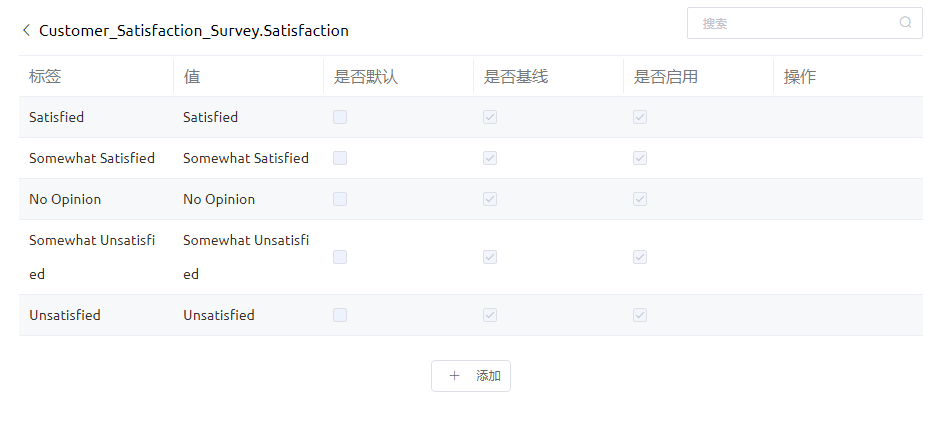This screenshot has height=440, width=932.
Task: Toggle 是否基线 checkbox for No Opinion row
Action: coord(490,199)
